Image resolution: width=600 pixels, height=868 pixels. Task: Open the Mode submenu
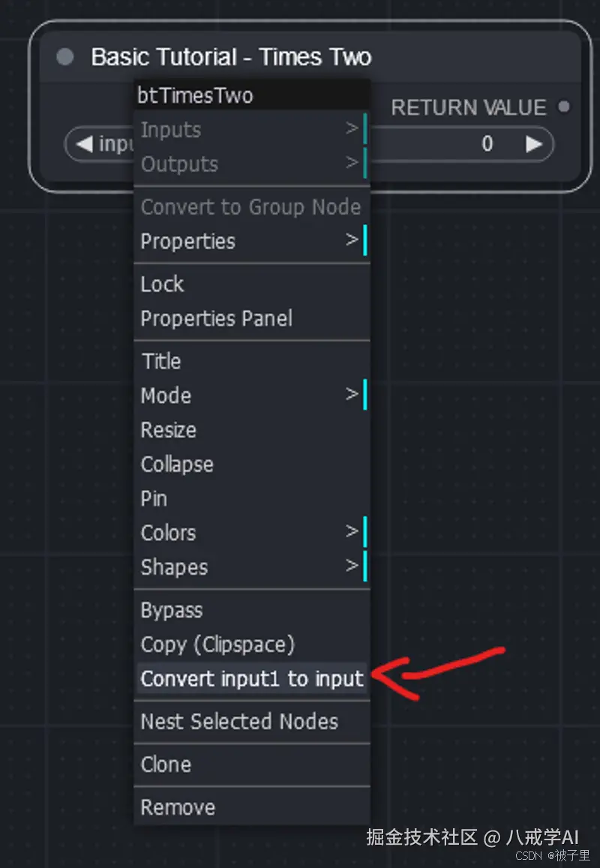pyautogui.click(x=251, y=395)
